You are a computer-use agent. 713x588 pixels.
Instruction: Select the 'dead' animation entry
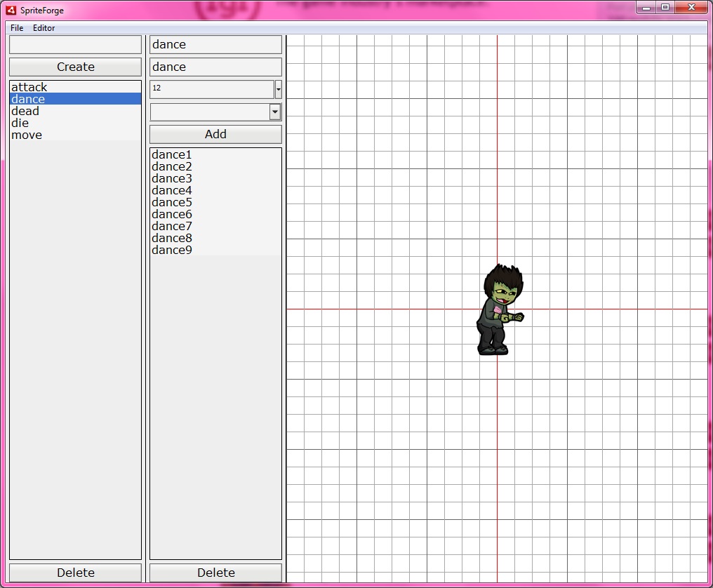[25, 111]
